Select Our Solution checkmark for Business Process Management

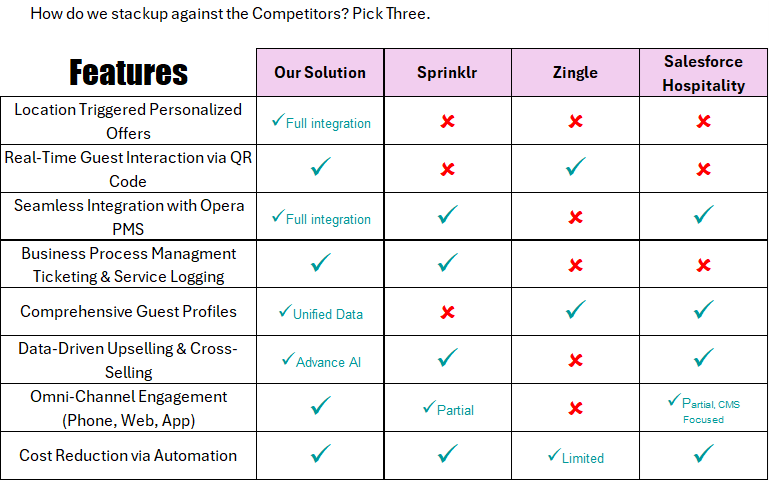tap(320, 263)
